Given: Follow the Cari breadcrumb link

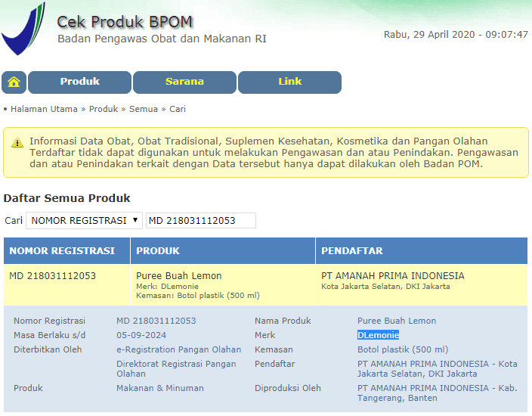Looking at the screenshot, I should (x=178, y=109).
